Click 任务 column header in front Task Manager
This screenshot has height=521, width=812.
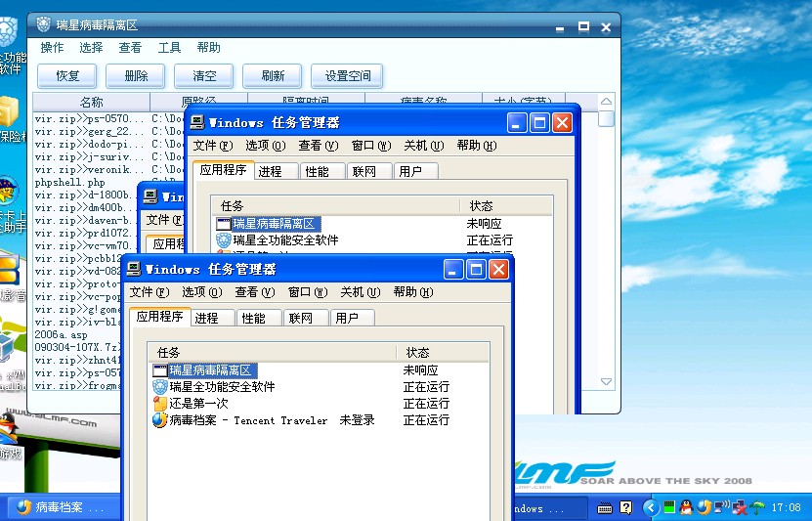[x=272, y=353]
